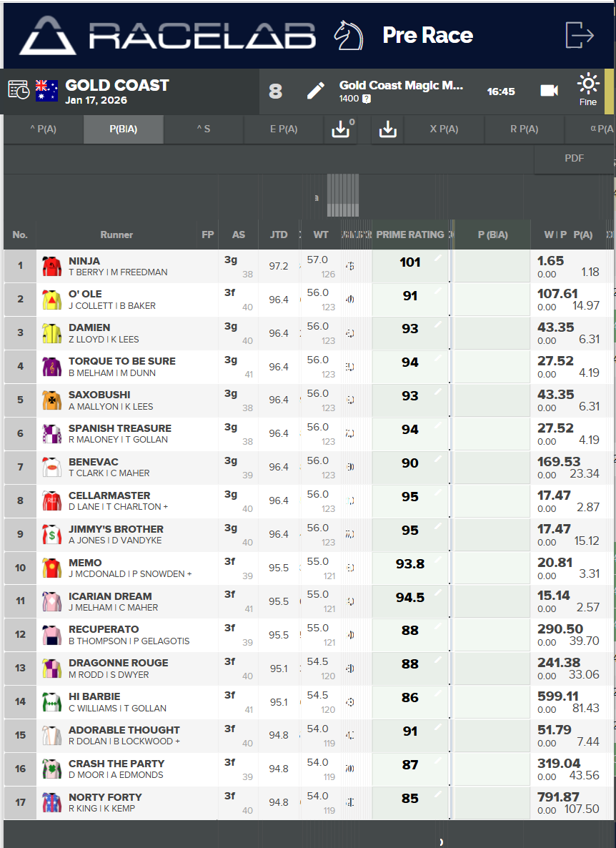The image size is (616, 848).
Task: Click the Australian flag icon
Action: 47,90
